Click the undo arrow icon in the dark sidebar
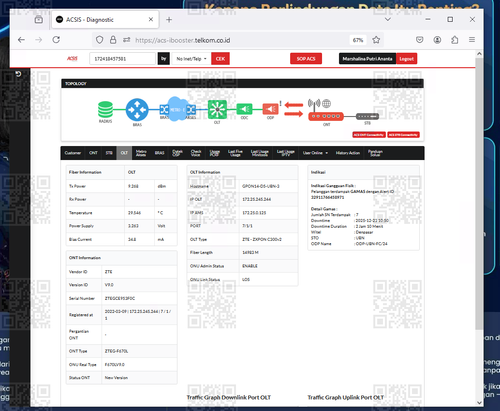 pyautogui.click(x=18, y=74)
